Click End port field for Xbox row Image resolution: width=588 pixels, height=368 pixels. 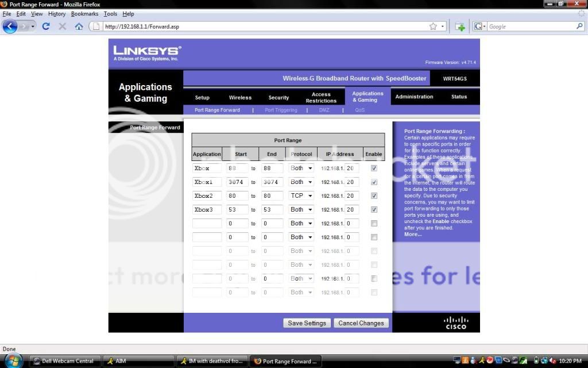point(272,168)
